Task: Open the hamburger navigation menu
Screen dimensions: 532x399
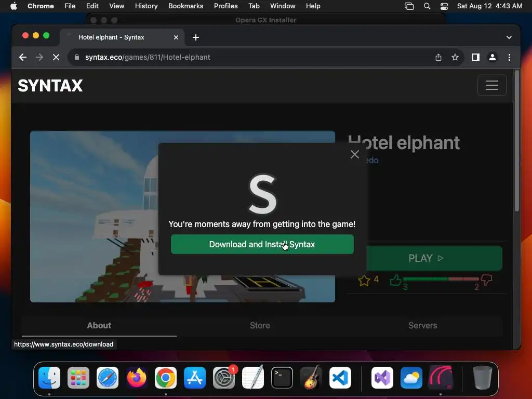Action: tap(491, 85)
